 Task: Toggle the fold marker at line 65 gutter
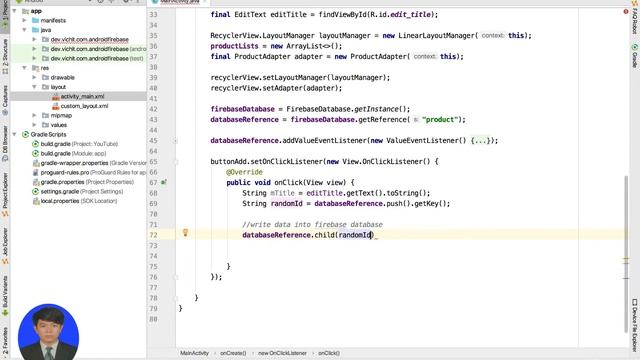176,162
